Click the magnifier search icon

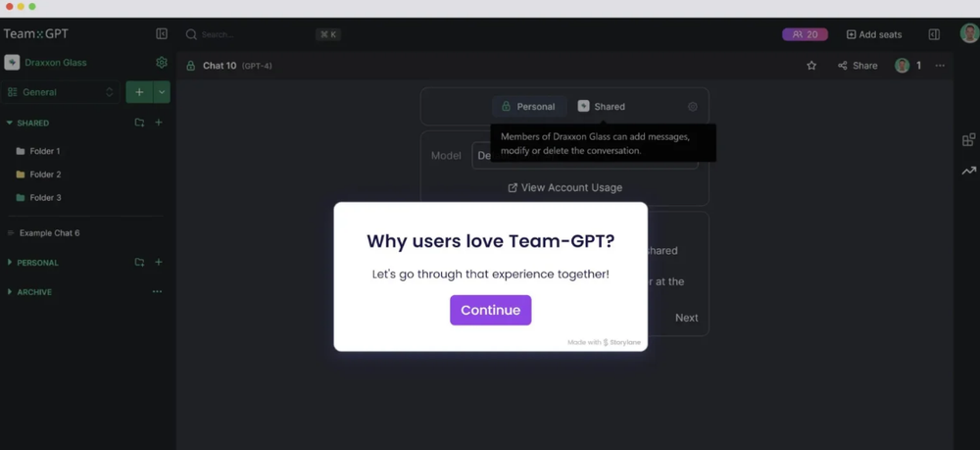click(x=191, y=34)
